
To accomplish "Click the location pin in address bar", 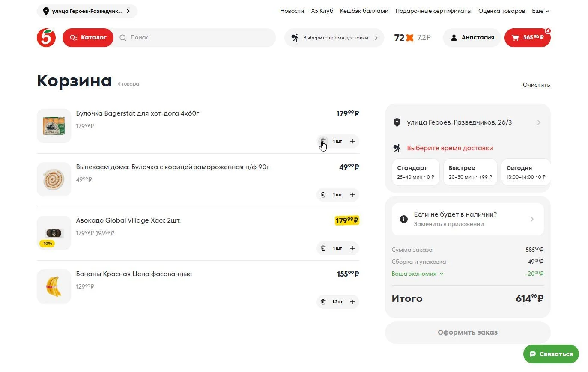I will (x=46, y=11).
